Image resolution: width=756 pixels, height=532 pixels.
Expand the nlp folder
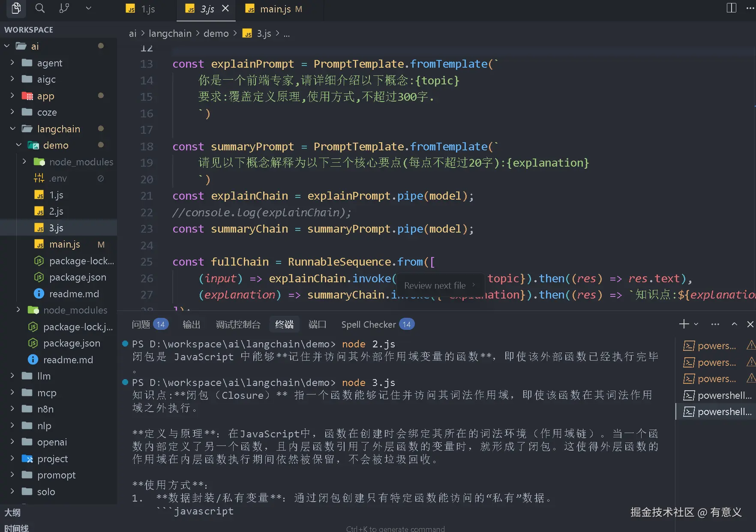point(12,425)
